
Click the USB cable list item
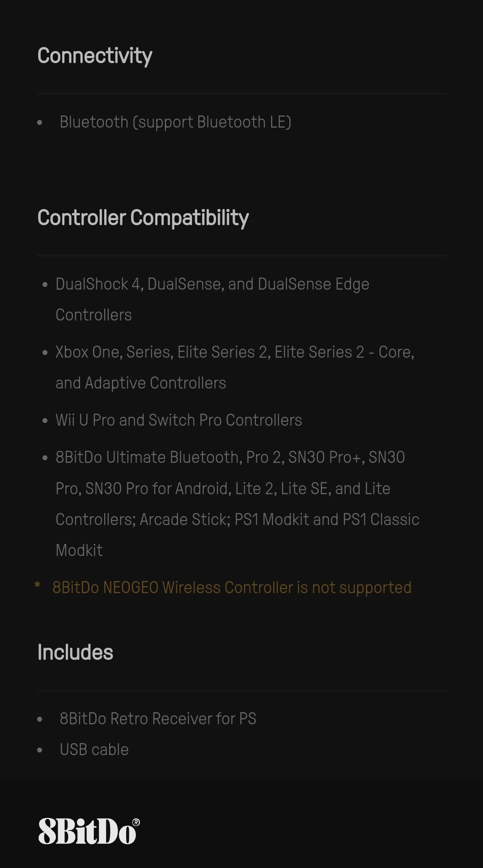pos(94,749)
